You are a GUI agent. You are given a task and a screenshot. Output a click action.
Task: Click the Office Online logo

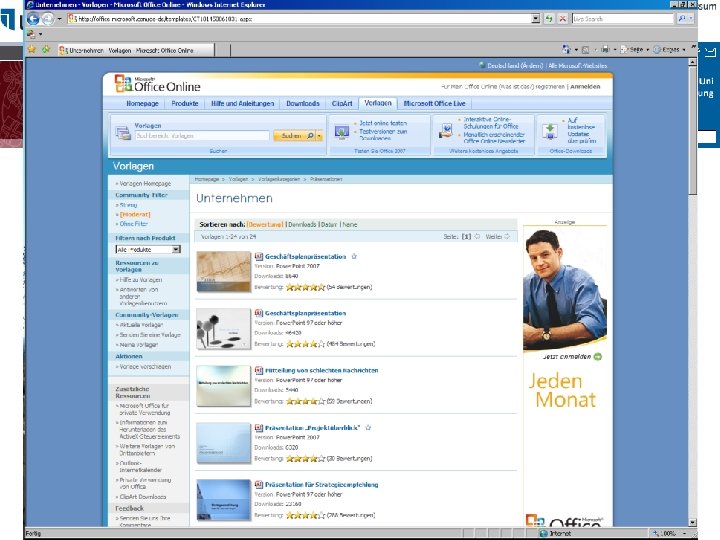pyautogui.click(x=158, y=84)
